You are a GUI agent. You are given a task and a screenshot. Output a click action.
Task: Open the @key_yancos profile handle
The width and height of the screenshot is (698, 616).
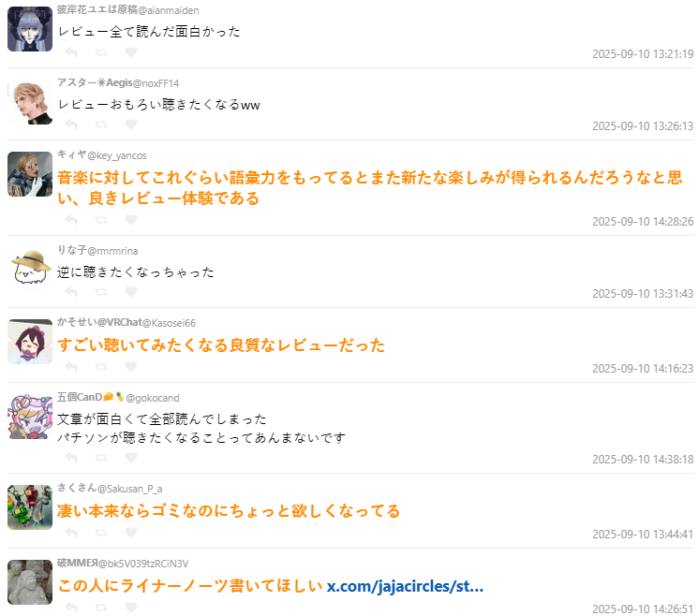pos(117,155)
